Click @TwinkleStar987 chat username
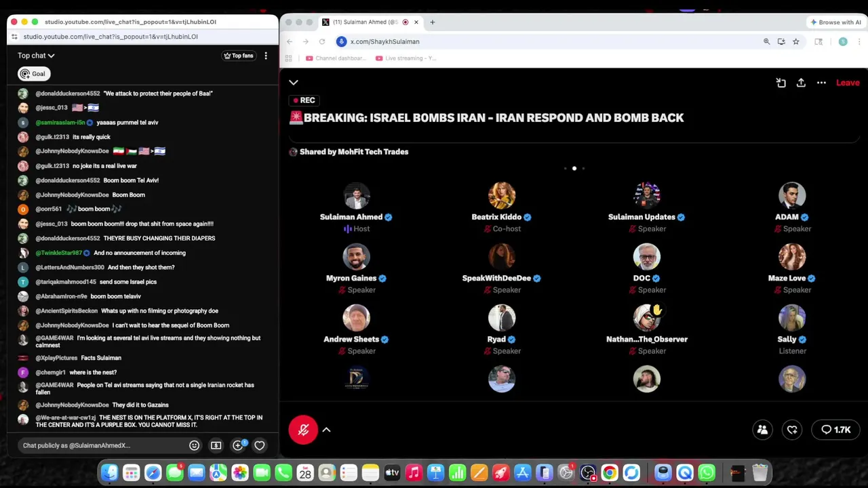Screen dimensions: 868x488 tap(58, 253)
